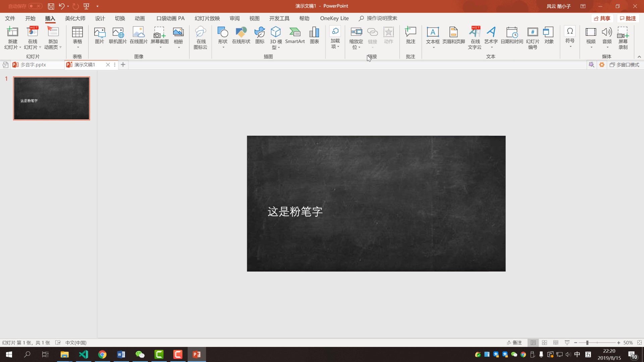Toggle AutoSave switch off
The image size is (644, 362).
tap(35, 6)
